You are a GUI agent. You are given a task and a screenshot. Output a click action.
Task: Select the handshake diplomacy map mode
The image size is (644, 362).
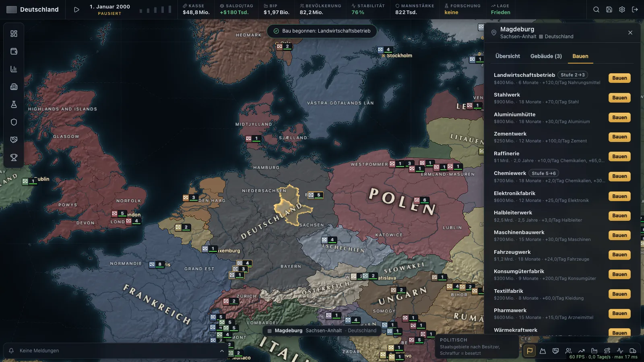click(x=555, y=351)
